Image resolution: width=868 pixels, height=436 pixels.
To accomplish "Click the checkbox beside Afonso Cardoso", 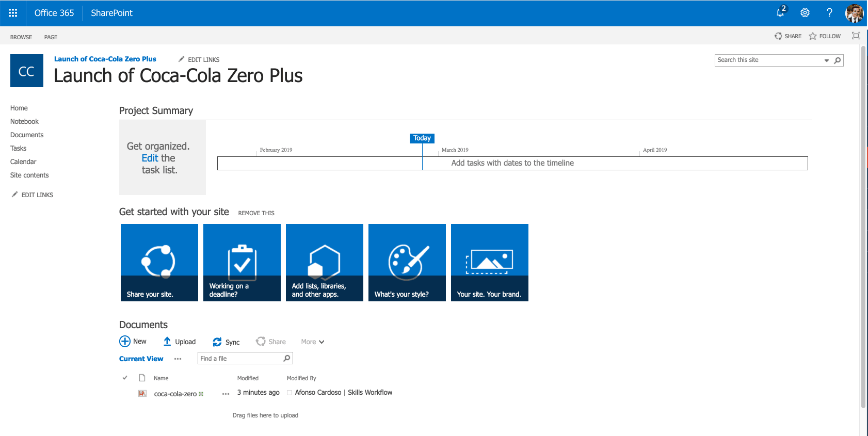I will [290, 393].
